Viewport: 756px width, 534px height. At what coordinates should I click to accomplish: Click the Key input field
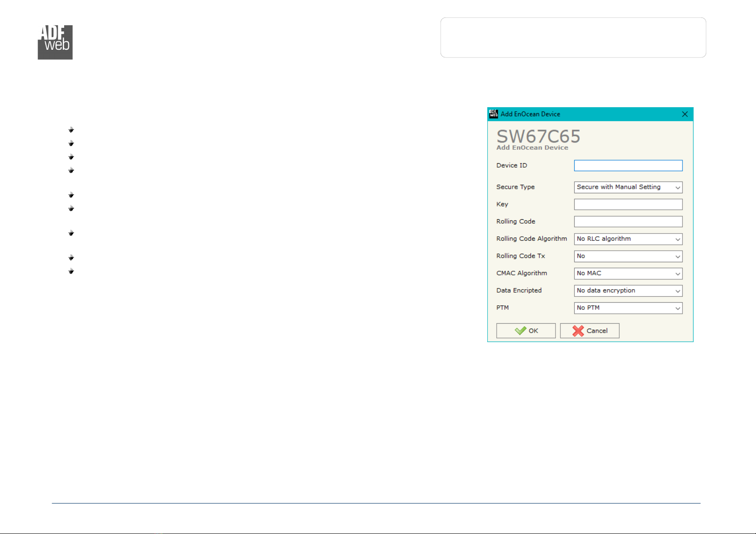coord(628,204)
